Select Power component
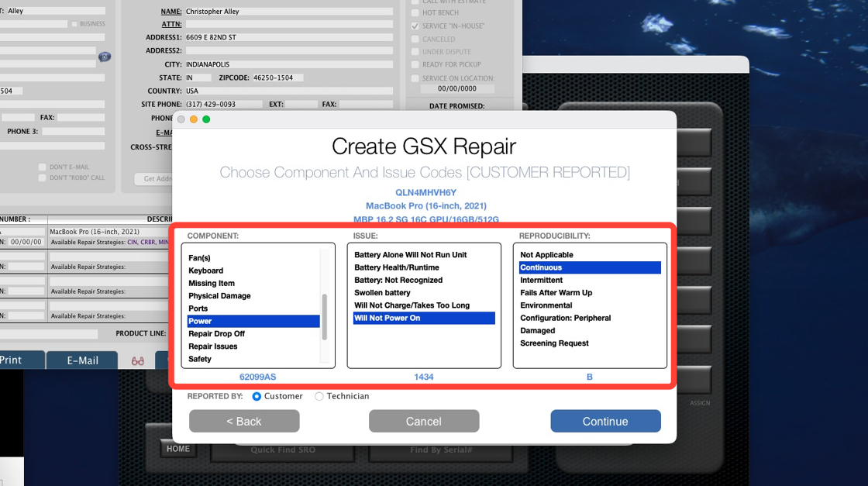The width and height of the screenshot is (868, 486). (x=253, y=321)
